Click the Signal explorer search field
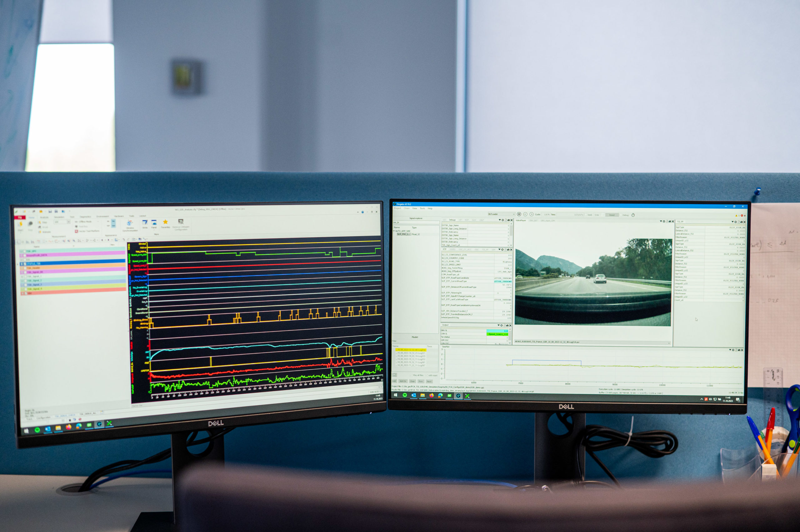Screen dimensions: 800x532 pyautogui.click(x=417, y=222)
